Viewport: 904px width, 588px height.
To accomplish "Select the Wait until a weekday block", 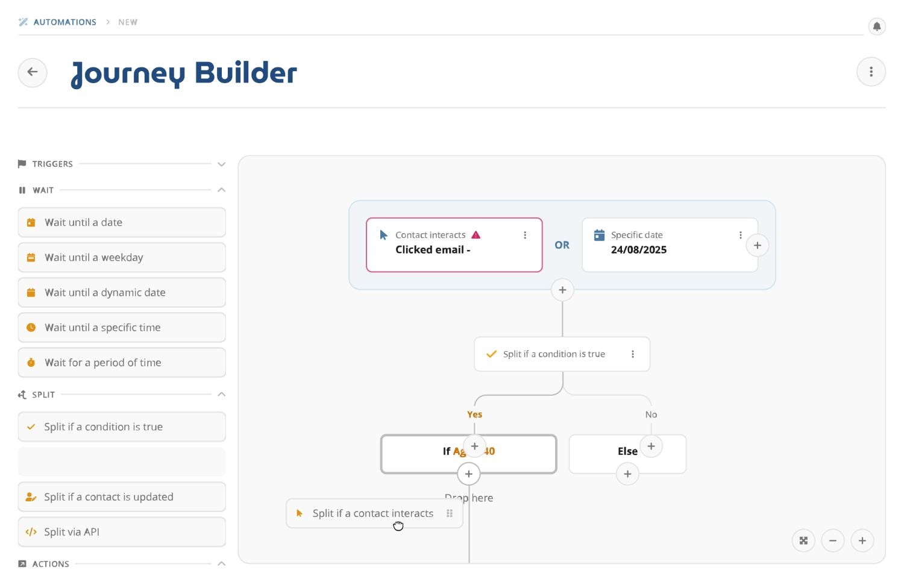I will [x=122, y=257].
